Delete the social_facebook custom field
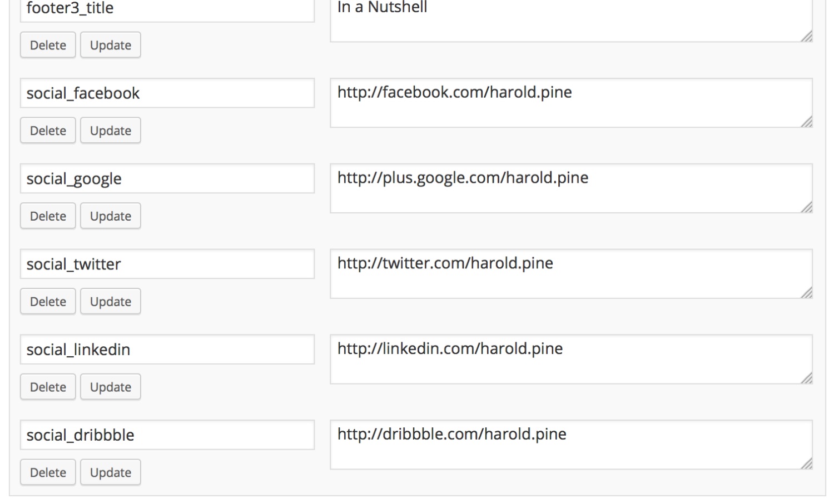This screenshot has width=834, height=504. tap(48, 131)
